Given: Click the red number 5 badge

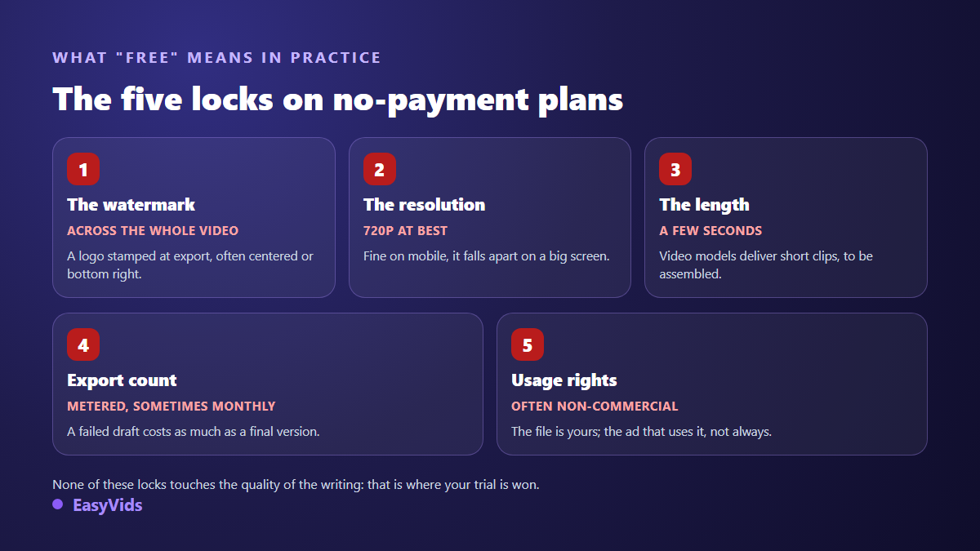Looking at the screenshot, I should tap(528, 344).
